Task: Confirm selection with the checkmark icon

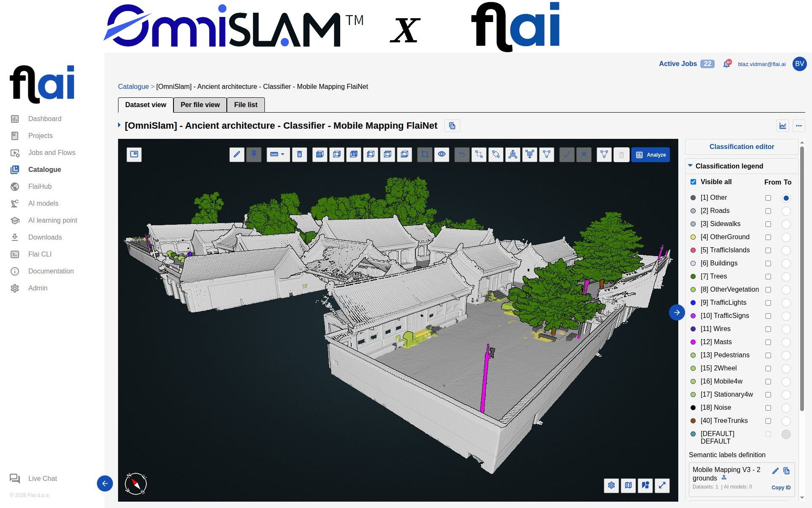Action: click(x=567, y=155)
